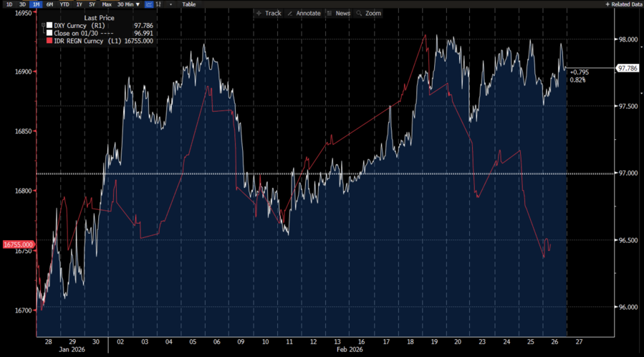Click the Related Data link
Screen dimensions: 644x357
pos(626,4)
